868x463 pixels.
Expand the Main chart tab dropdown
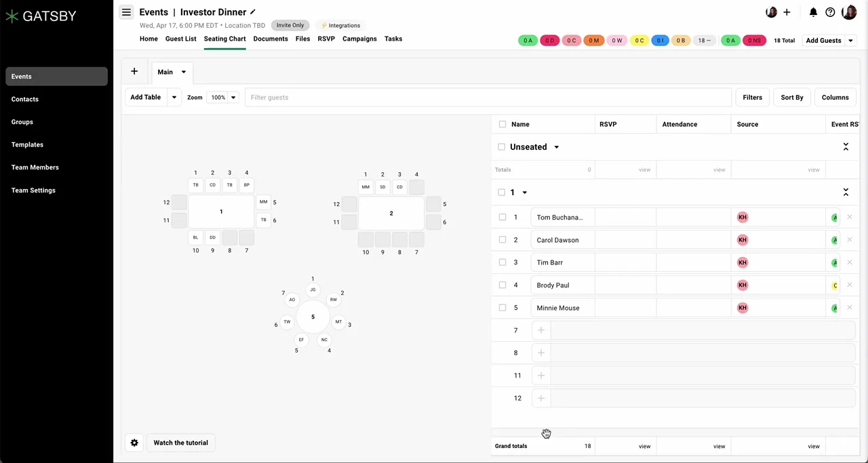tap(183, 71)
